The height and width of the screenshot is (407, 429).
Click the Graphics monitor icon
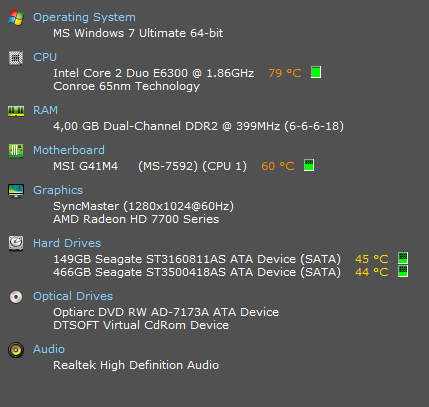(x=16, y=191)
